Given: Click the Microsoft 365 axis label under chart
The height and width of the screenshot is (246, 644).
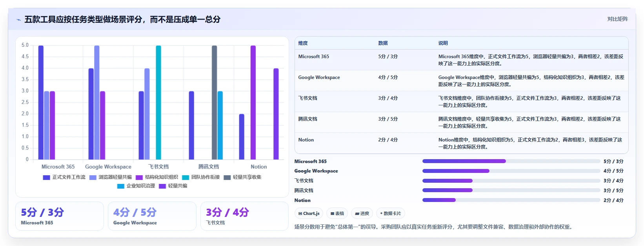Looking at the screenshot, I should click(58, 167).
